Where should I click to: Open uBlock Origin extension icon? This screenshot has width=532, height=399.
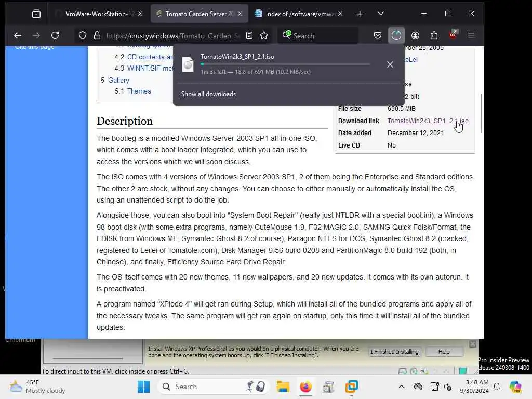pos(453,35)
